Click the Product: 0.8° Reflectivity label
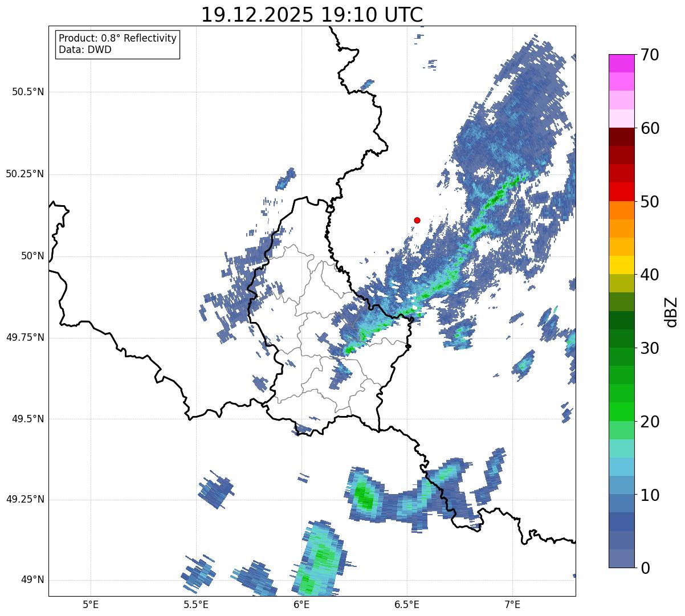 coord(117,38)
